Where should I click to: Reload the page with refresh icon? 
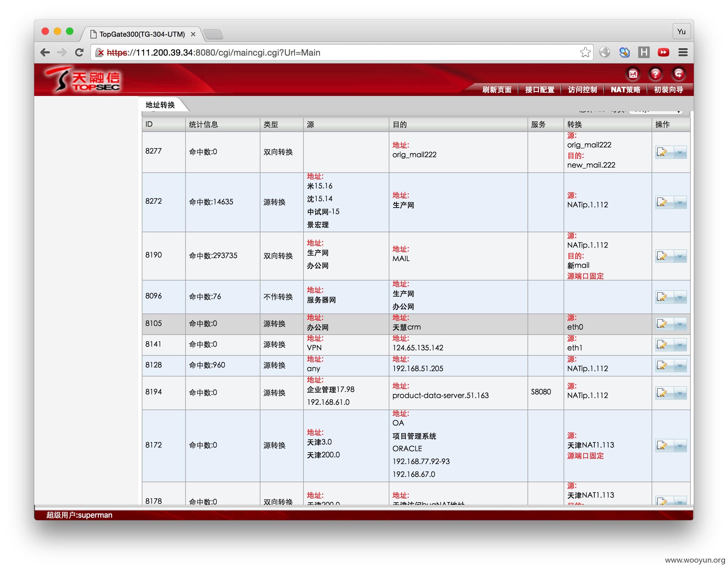click(79, 52)
